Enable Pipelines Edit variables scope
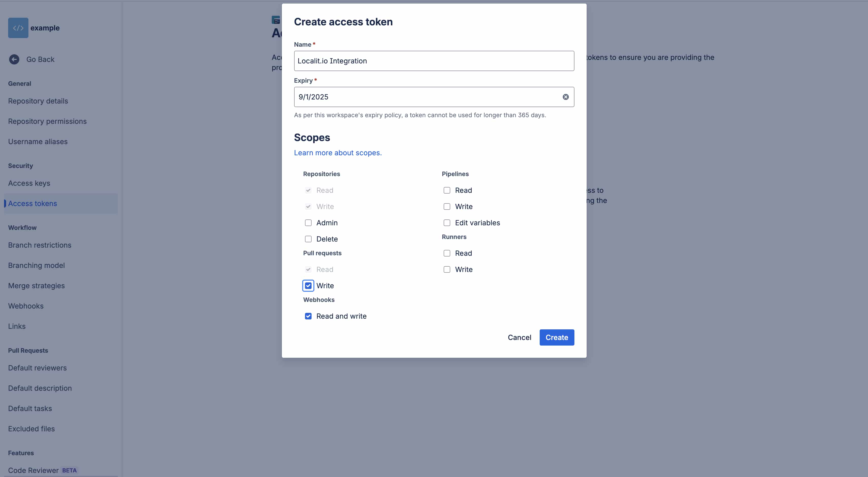 click(447, 223)
